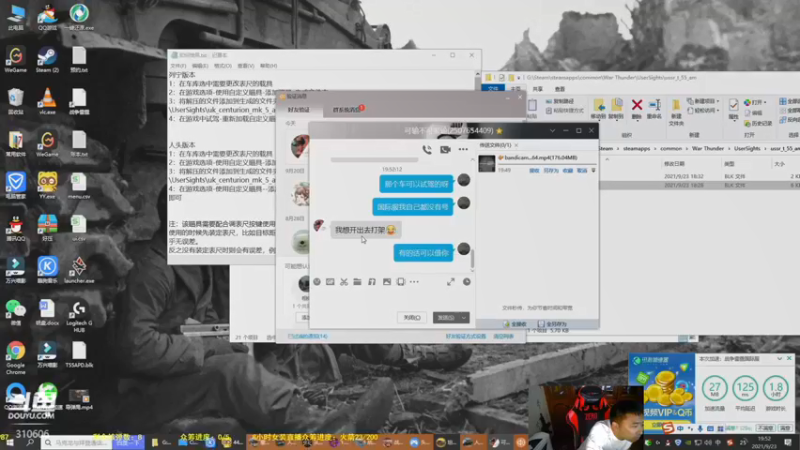Open the View tab in Explorer ribbon
Viewport: 800px width, 450px height.
click(560, 89)
